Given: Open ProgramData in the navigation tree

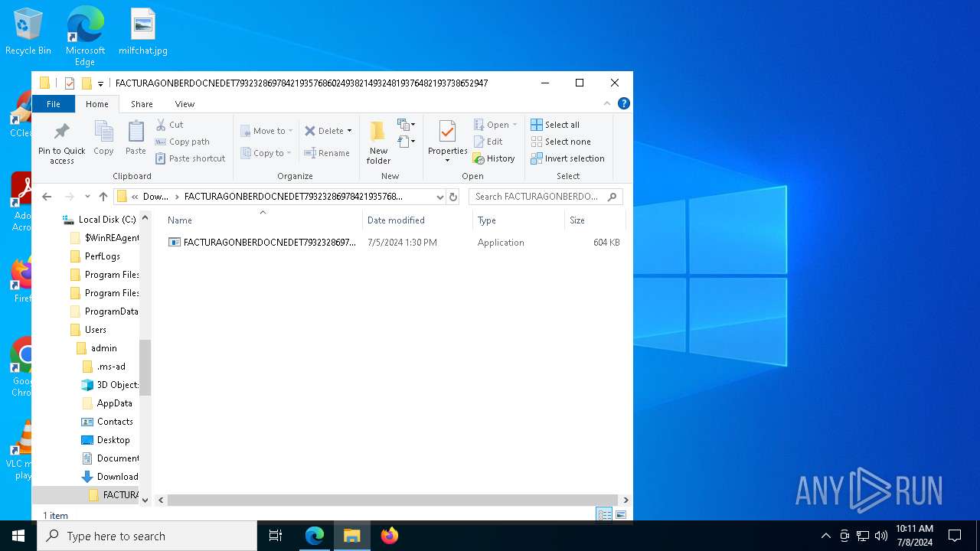Looking at the screenshot, I should (104, 311).
